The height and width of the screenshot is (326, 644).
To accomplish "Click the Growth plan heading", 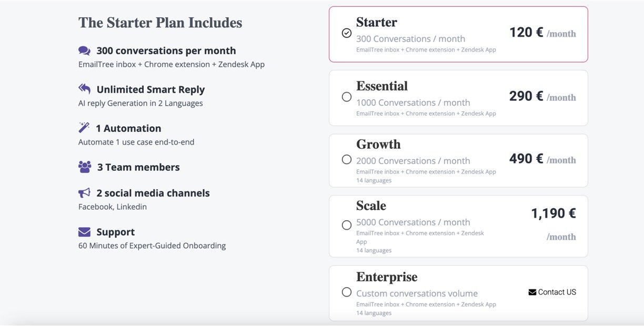I will point(378,145).
